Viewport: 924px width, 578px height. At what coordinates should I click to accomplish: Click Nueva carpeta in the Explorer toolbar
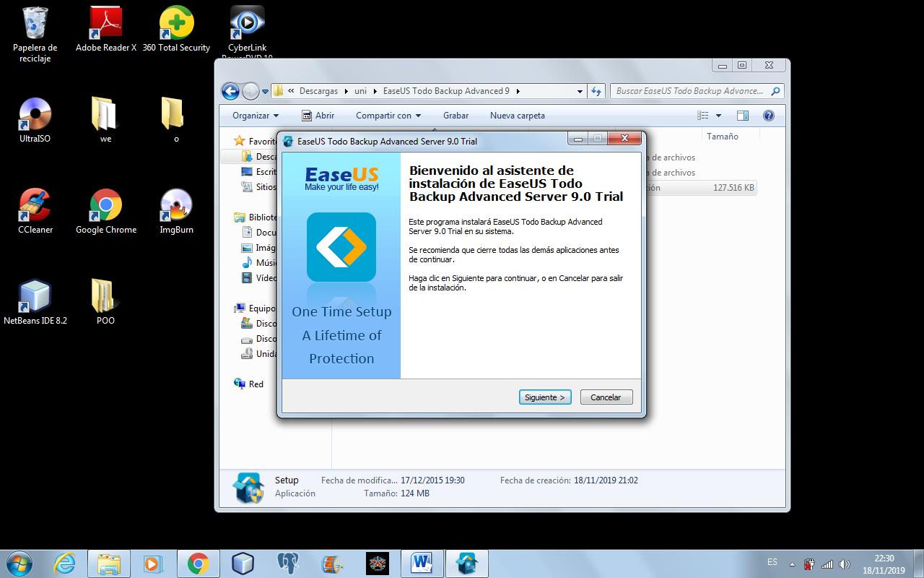pos(518,116)
